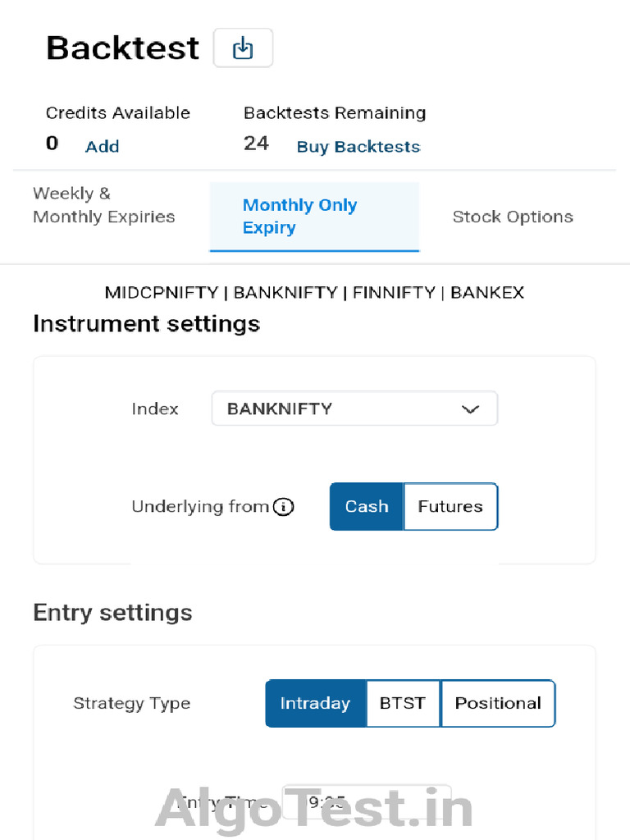Click the Add credits link
Image resolution: width=630 pixels, height=840 pixels.
click(103, 147)
